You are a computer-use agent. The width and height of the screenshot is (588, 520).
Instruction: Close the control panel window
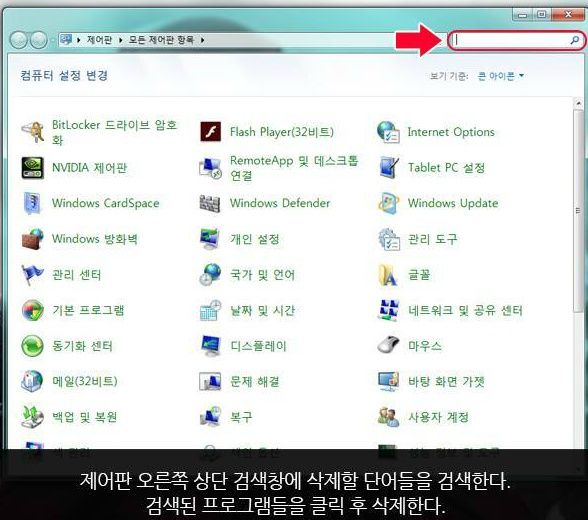(x=568, y=15)
